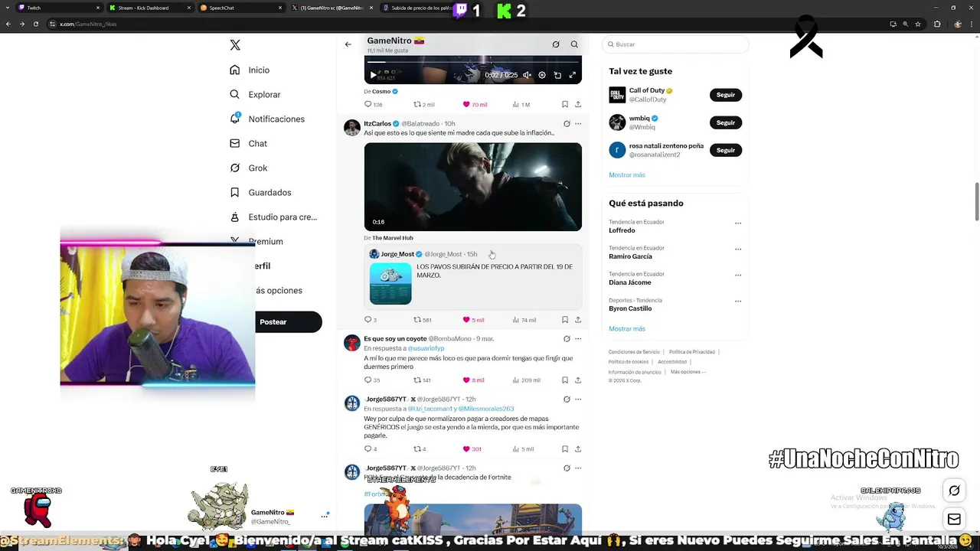Repost the post with 561 reposts
This screenshot has width=980, height=551.
tap(423, 320)
